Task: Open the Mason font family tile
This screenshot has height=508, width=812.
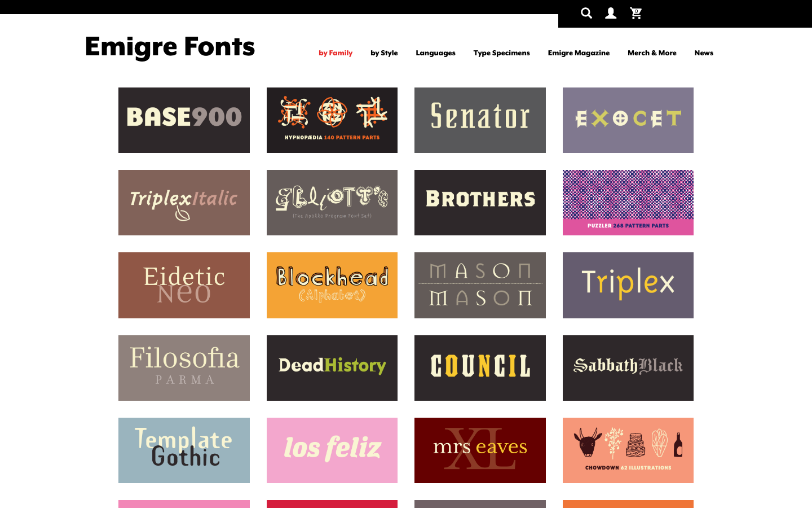Action: [x=480, y=285]
